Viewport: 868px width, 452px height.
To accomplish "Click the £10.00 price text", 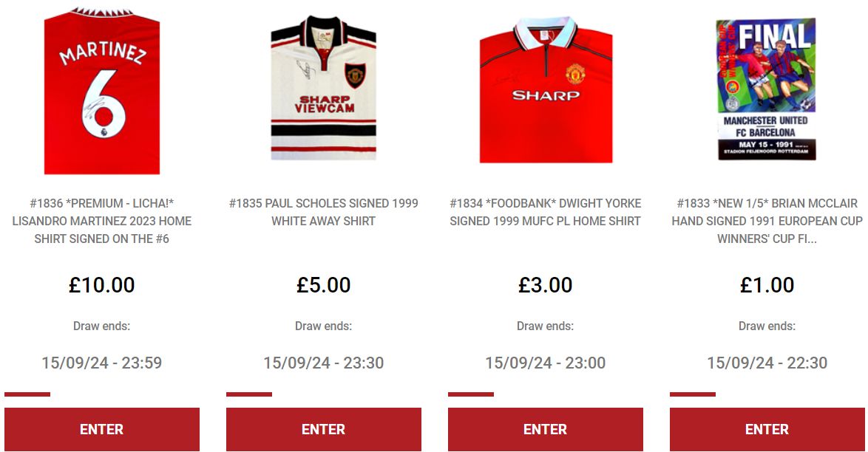I will tap(102, 285).
